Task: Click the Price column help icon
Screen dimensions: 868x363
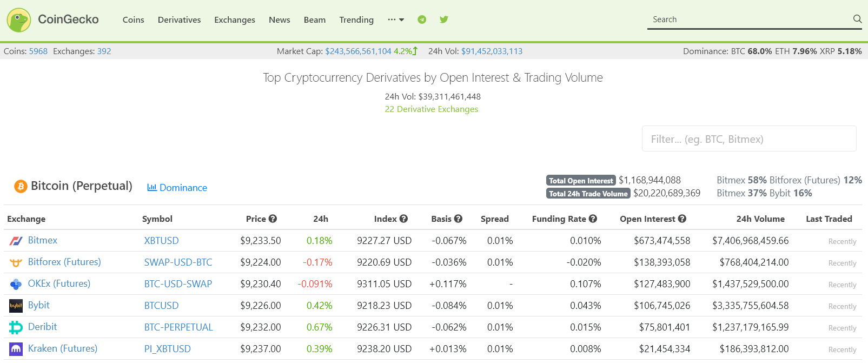Action: point(273,219)
